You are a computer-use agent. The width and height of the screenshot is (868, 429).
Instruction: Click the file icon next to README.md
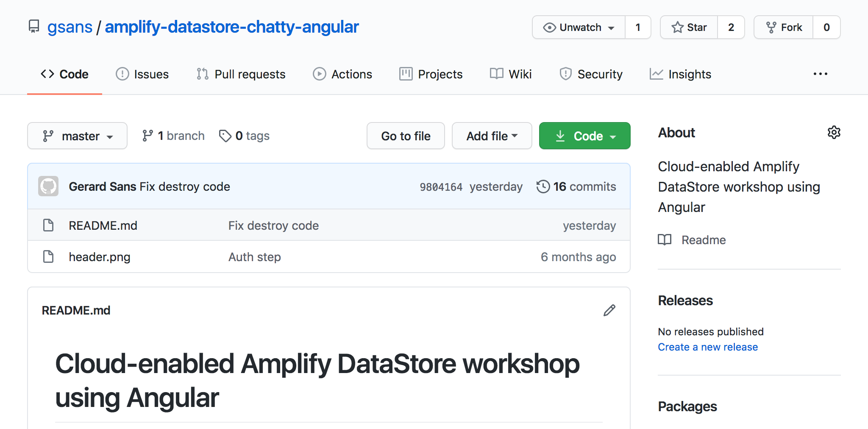coord(48,225)
